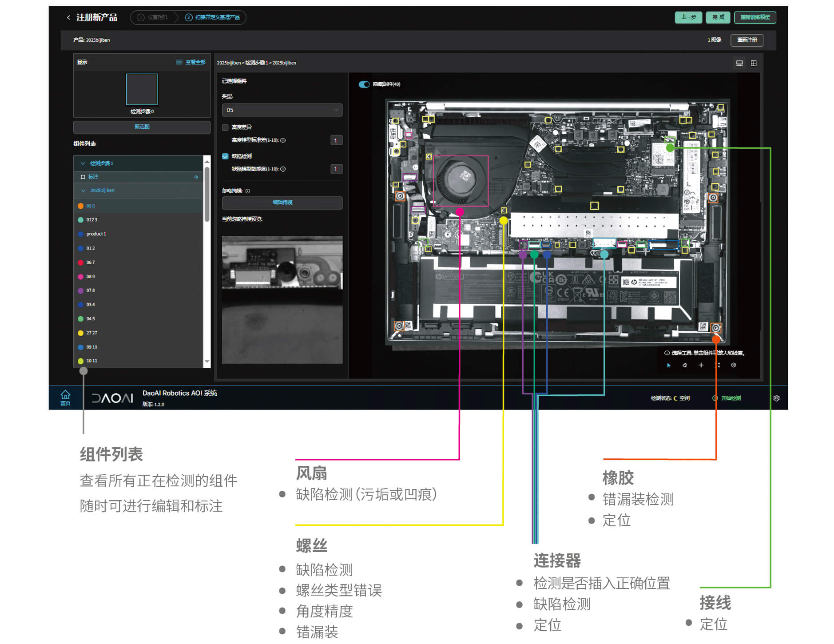Choose the eraser tool in canvas toolbar
This screenshot has width=834, height=644.
[x=685, y=366]
